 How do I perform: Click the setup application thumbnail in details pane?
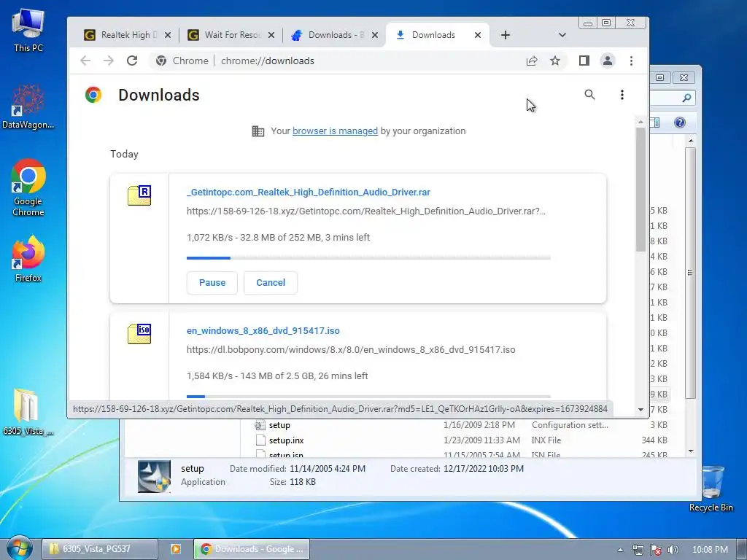[154, 475]
